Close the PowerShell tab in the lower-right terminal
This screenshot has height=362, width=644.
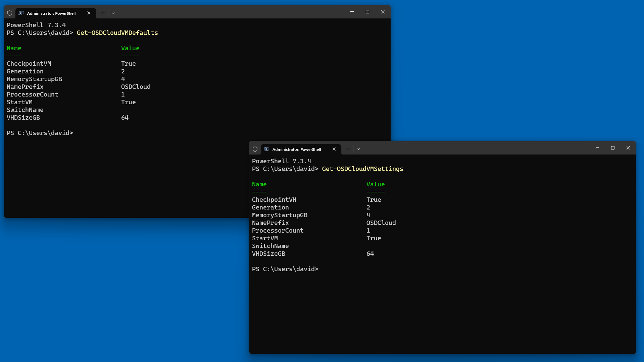334,149
